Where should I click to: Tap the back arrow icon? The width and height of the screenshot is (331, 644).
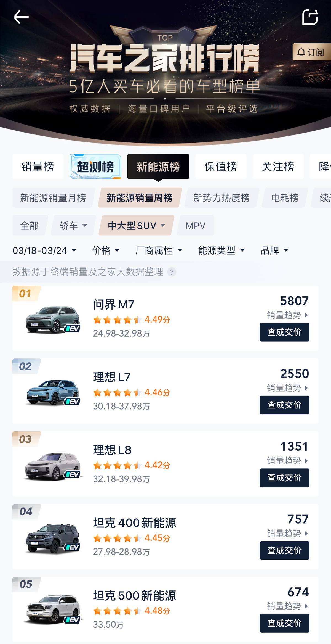click(x=21, y=17)
